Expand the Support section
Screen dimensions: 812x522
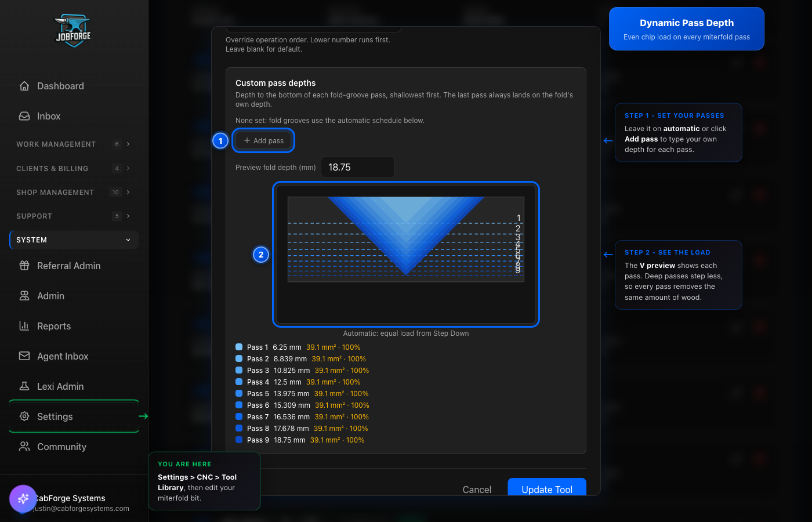point(74,216)
